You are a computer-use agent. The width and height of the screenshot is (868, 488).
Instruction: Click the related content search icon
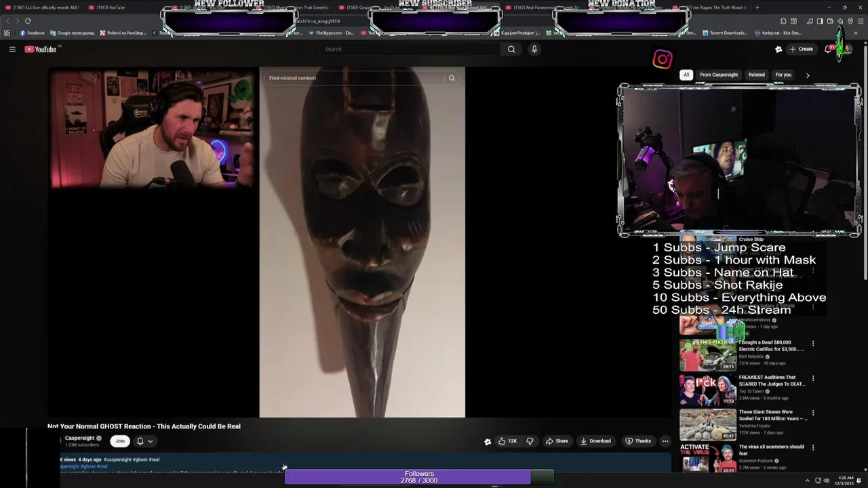[x=452, y=78]
